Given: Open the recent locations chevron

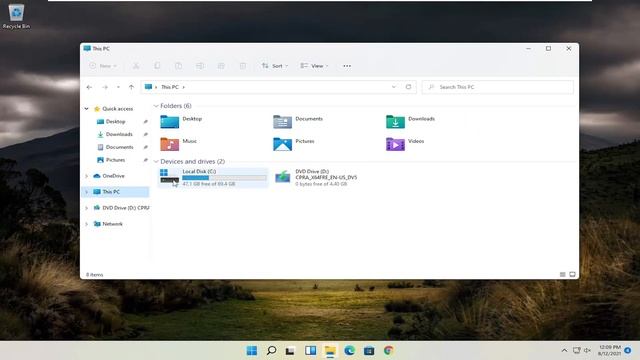Looking at the screenshot, I should coord(118,87).
